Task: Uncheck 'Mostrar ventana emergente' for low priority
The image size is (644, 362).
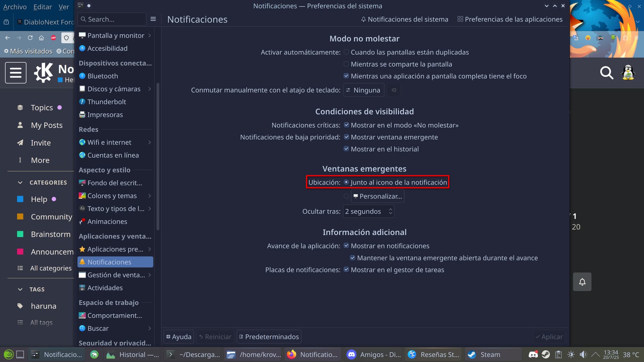Action: pyautogui.click(x=346, y=137)
